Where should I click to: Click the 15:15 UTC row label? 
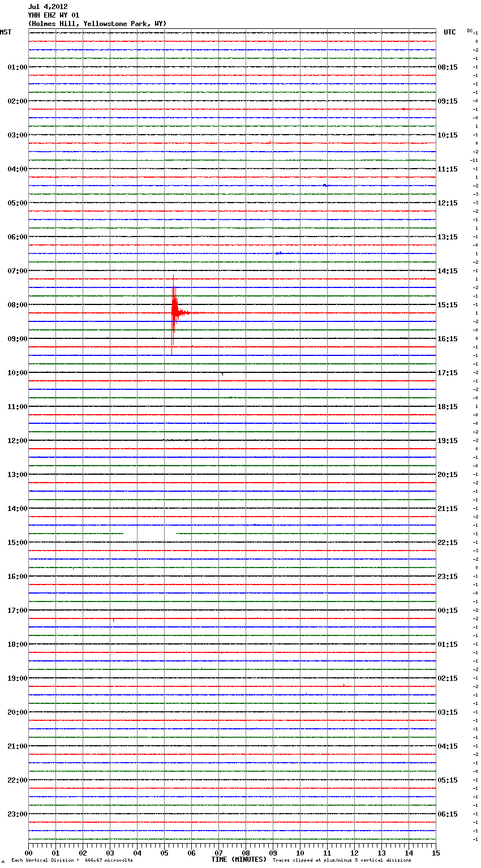tap(448, 305)
